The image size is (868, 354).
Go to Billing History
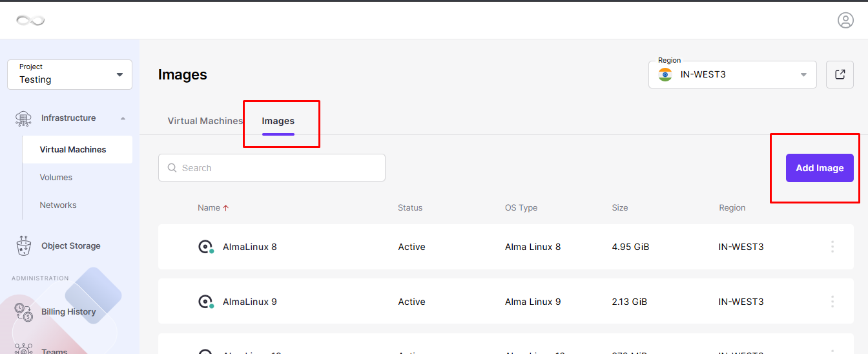point(68,311)
